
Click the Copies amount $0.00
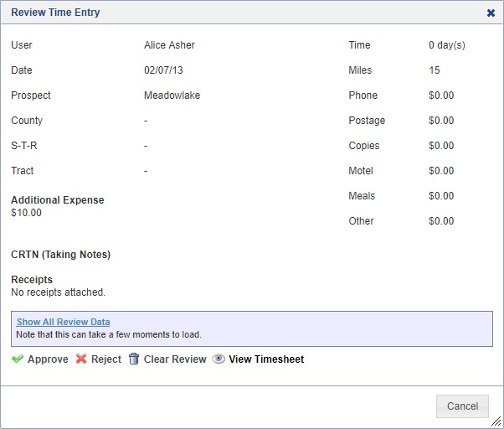(441, 145)
